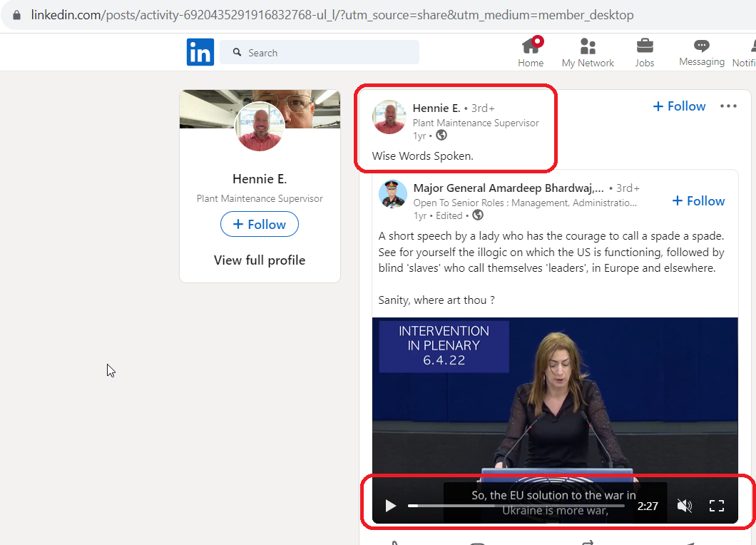Viewport: 756px width, 545px height.
Task: Click the 'Wise Words Spoken.' post text
Action: [422, 156]
